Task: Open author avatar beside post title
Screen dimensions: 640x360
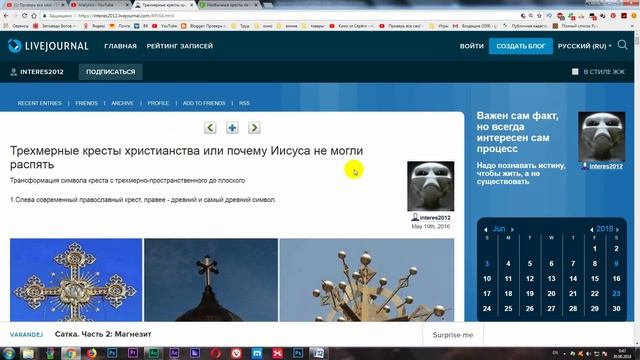Action: (x=431, y=186)
